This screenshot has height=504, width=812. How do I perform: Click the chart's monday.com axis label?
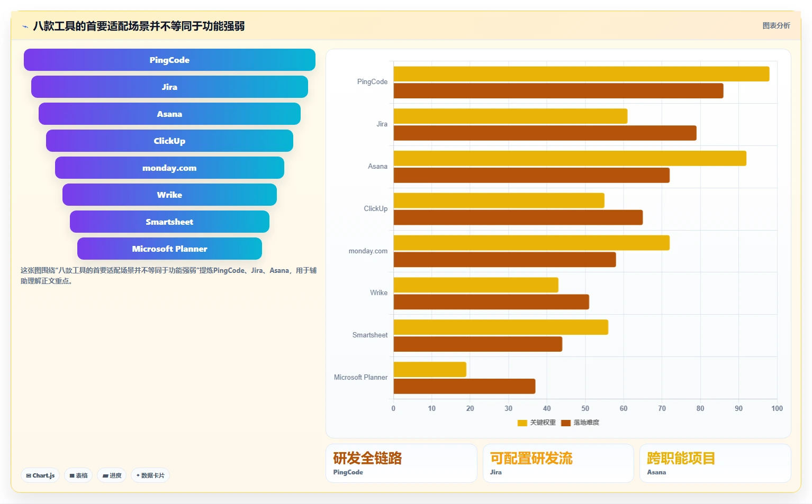click(368, 251)
